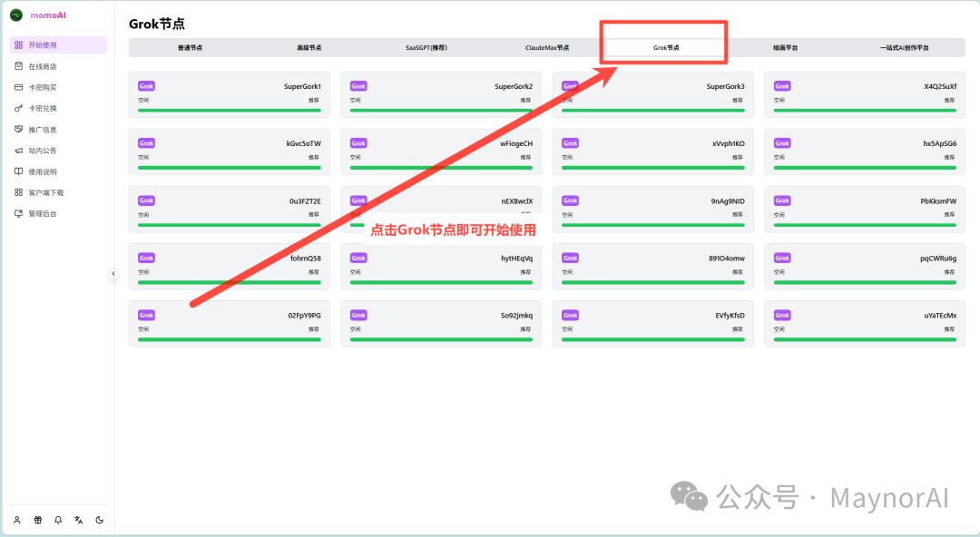Click the Grok badge on X4Q2SuXf card
The image size is (980, 537).
tap(782, 86)
